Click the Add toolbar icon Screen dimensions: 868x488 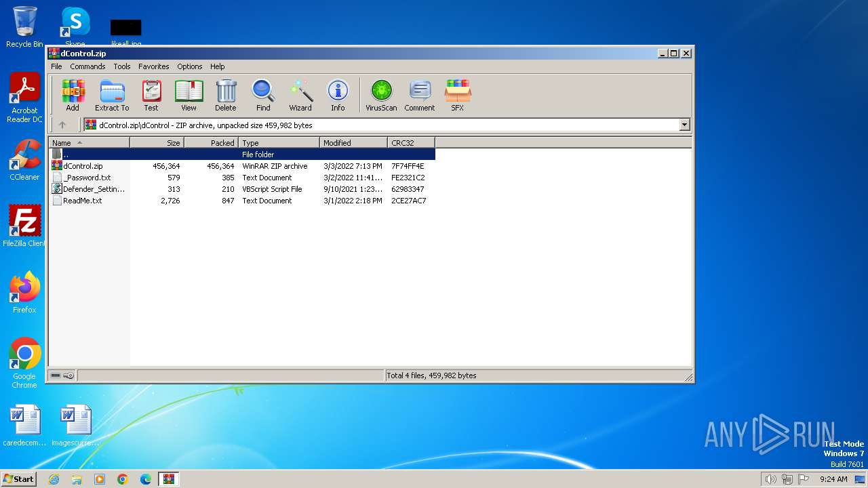(x=73, y=95)
